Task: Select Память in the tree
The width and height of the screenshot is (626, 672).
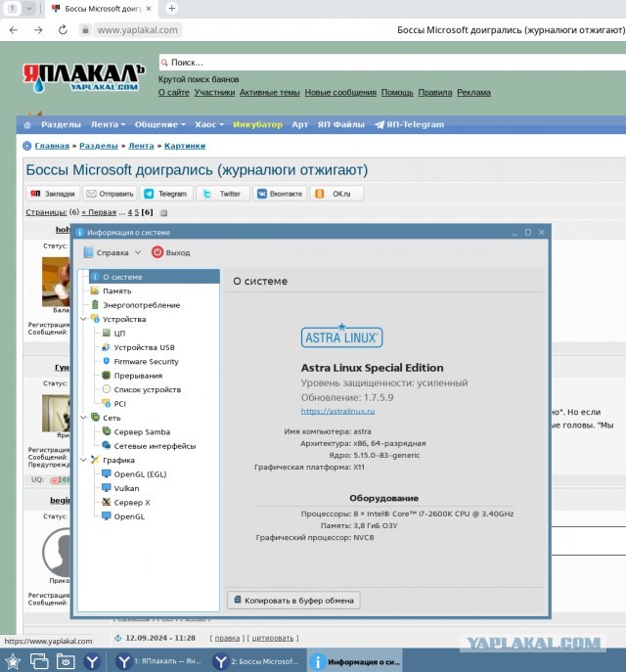Action: [x=117, y=291]
